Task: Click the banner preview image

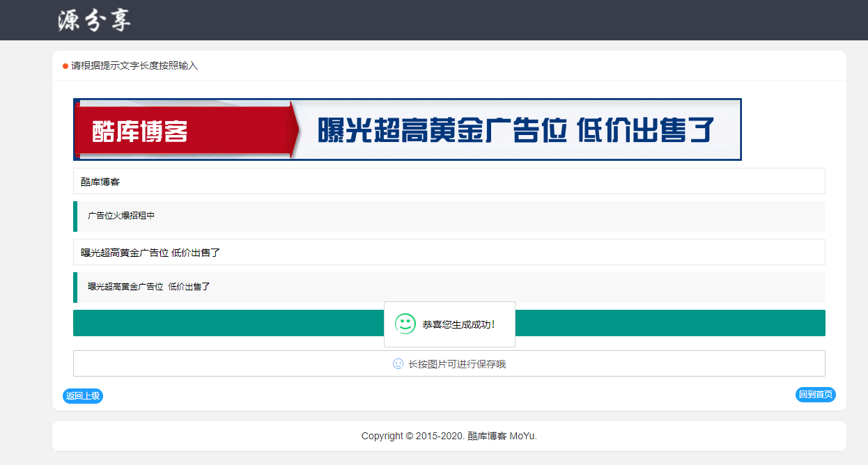Action: [x=408, y=129]
